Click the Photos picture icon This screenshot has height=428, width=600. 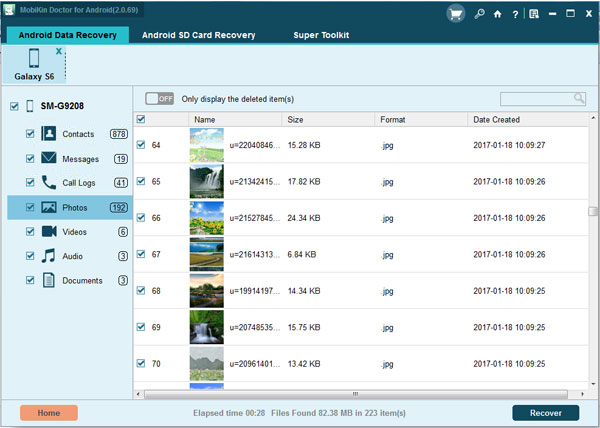click(49, 207)
